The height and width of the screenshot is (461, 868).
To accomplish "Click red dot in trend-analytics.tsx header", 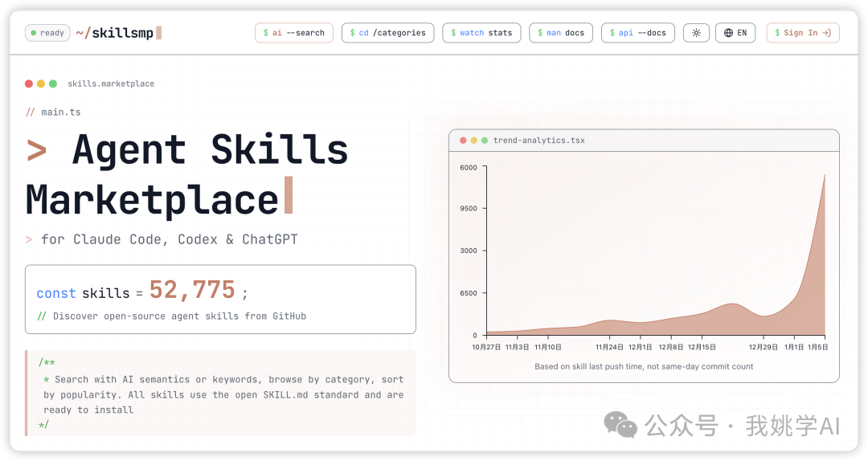I will point(463,141).
